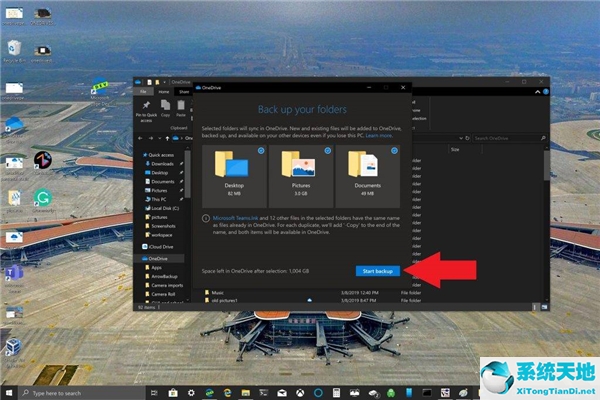Open Cortana circle in taskbar
Screen dimensions: 600x400
pyautogui.click(x=318, y=393)
